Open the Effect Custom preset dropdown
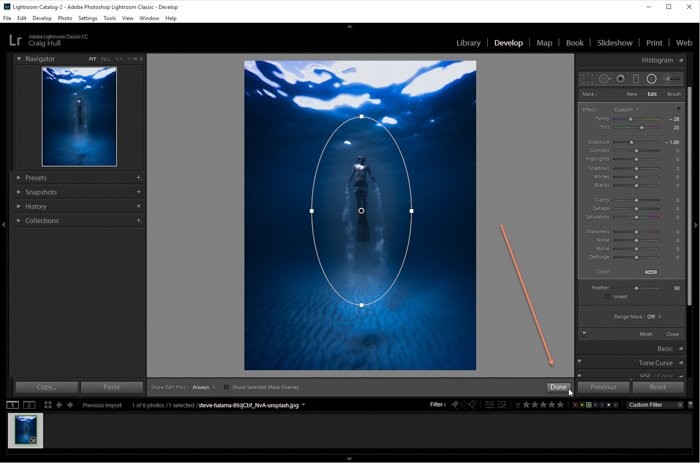700x463 pixels. click(x=626, y=109)
